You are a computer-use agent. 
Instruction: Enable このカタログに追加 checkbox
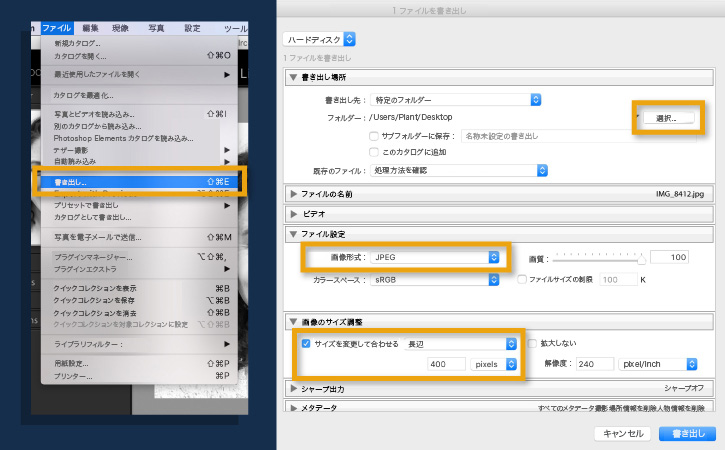(374, 152)
